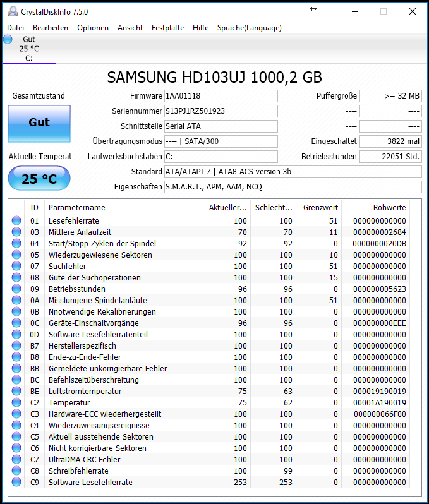Click status orb of Suchfehler row
This screenshot has width=429, height=504.
16,266
